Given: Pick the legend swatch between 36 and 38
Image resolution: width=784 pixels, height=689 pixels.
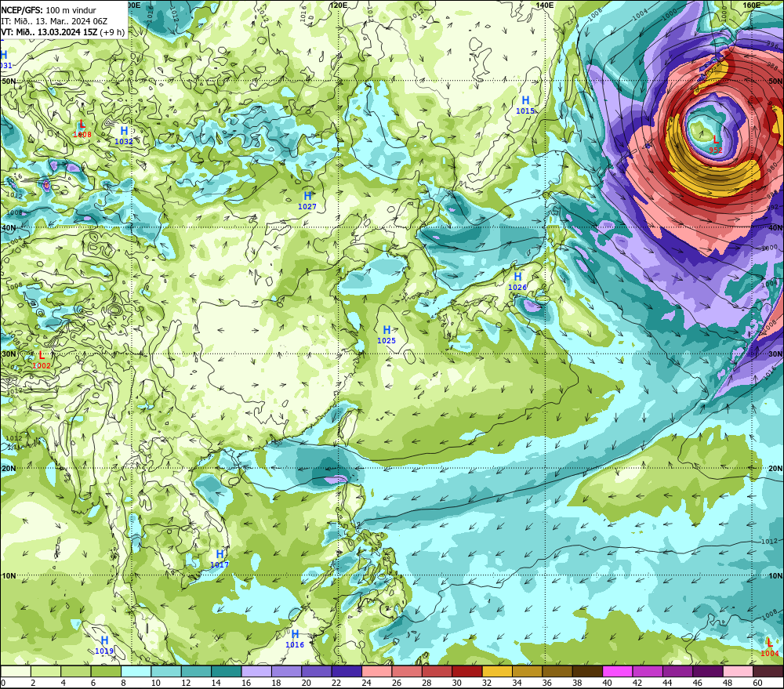Looking at the screenshot, I should click(557, 671).
